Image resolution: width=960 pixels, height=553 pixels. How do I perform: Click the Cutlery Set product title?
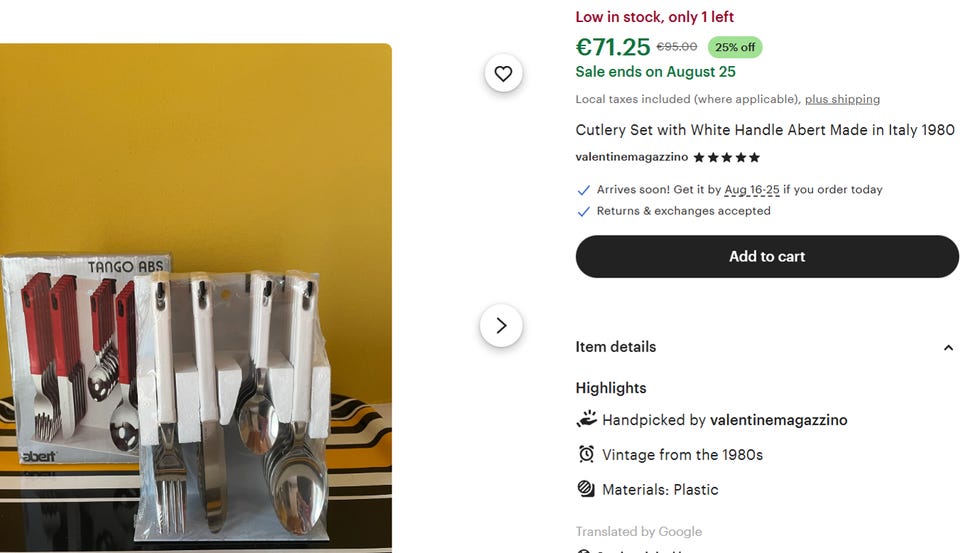tap(765, 130)
